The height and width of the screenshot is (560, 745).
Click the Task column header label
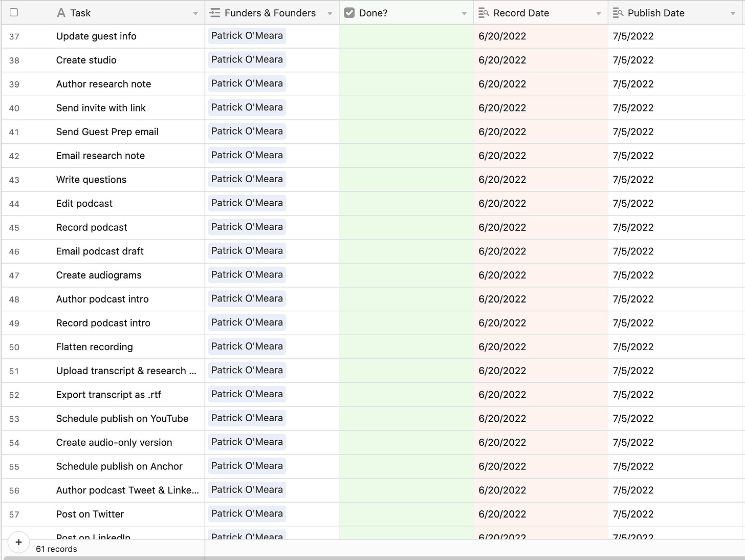click(x=80, y=13)
